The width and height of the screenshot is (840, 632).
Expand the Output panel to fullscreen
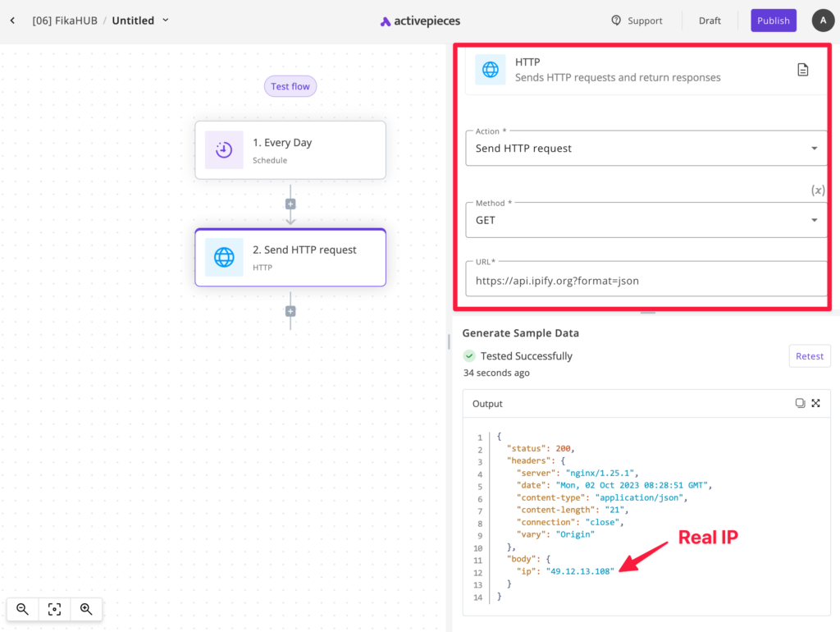(815, 403)
